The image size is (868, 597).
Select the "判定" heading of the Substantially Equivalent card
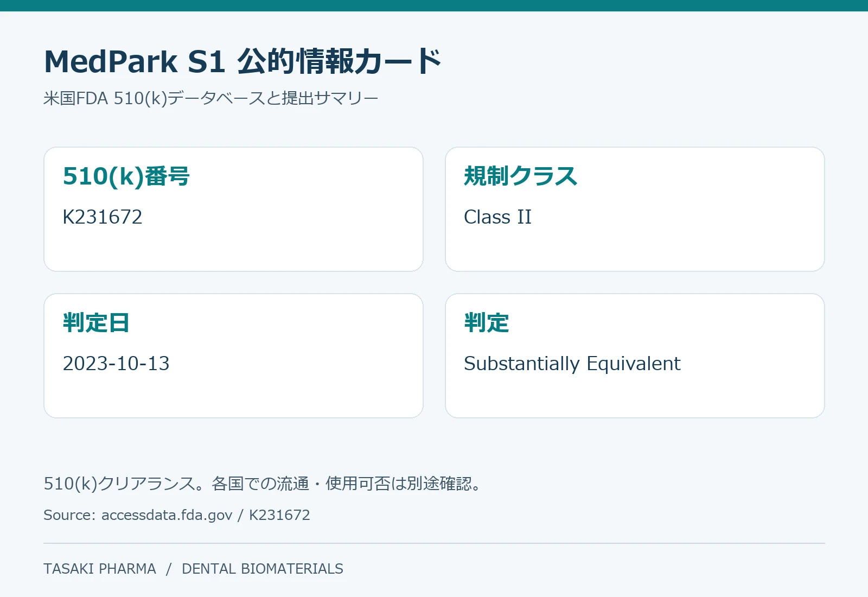pos(487,323)
